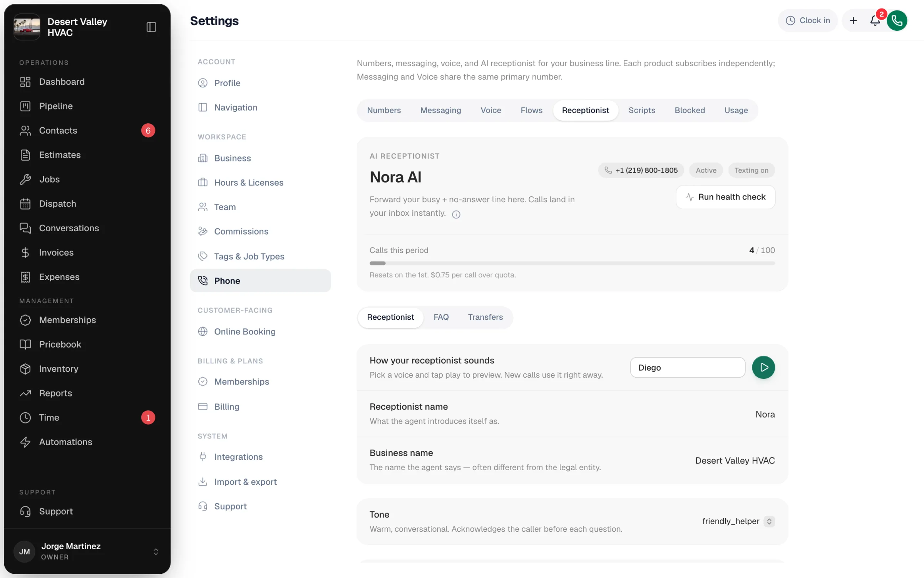The width and height of the screenshot is (924, 578).
Task: Select the Receptionist sub-tab
Action: (390, 317)
